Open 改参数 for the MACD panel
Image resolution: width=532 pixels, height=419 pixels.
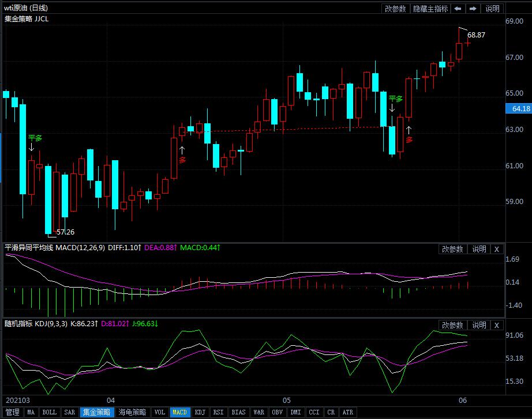pos(452,249)
